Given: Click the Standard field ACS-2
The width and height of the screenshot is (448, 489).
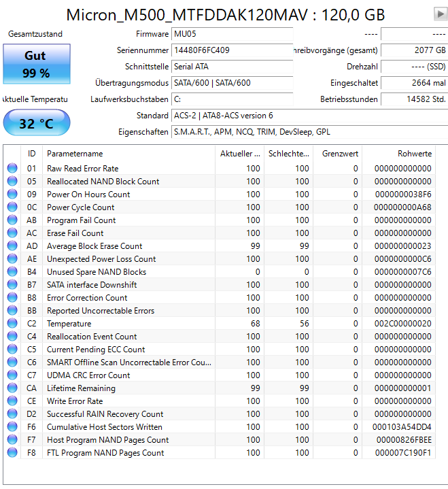Looking at the screenshot, I should pos(309,116).
